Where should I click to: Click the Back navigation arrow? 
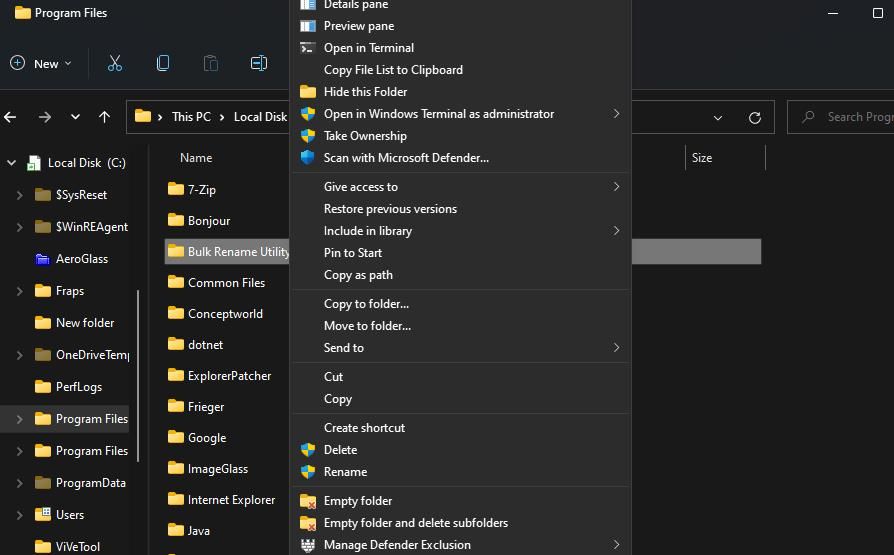pyautogui.click(x=11, y=117)
